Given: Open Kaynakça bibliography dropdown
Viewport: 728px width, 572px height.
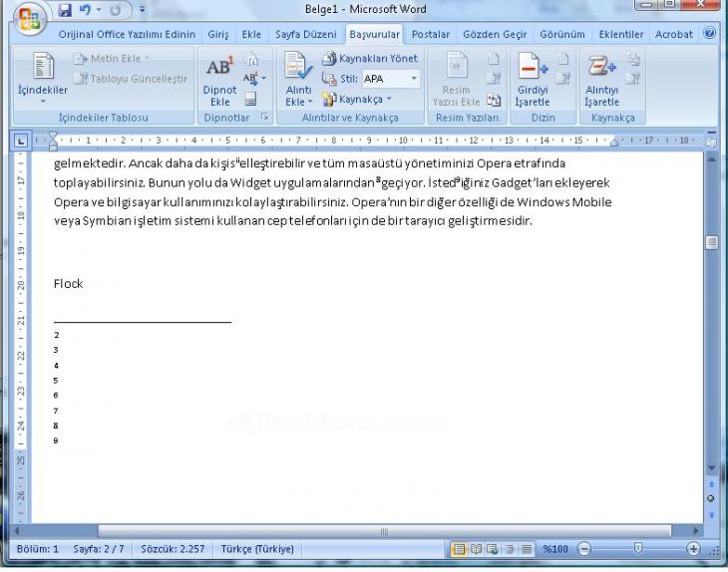Looking at the screenshot, I should point(357,100).
